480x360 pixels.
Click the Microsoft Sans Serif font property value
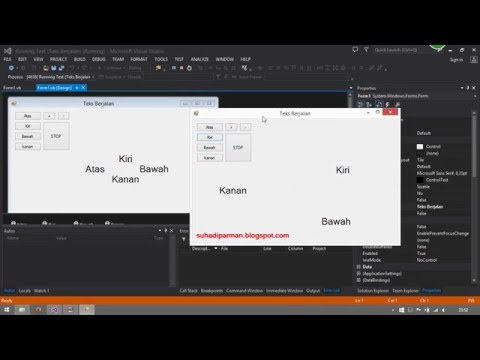(442, 173)
